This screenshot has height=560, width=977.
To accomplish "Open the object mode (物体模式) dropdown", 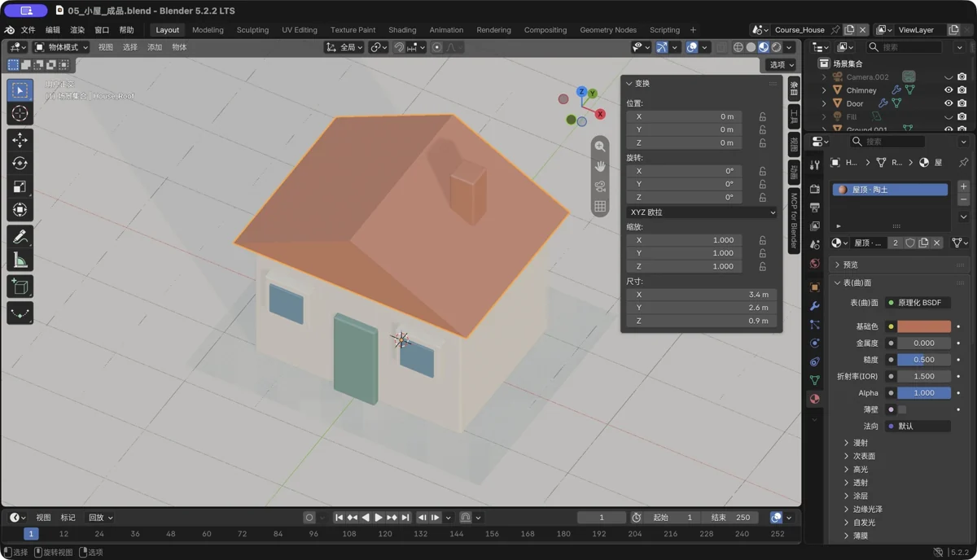I will [62, 47].
